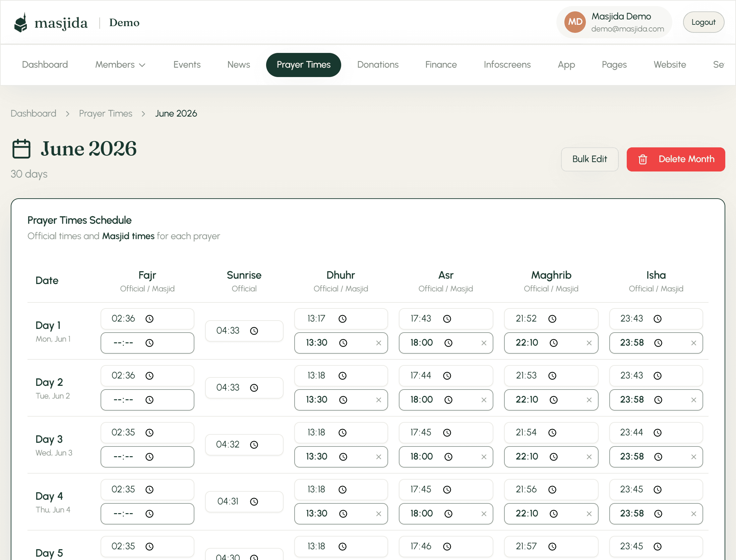Viewport: 736px width, 560px height.
Task: Clear Day 2 Maghrib masjid time 22:10
Action: 589,400
